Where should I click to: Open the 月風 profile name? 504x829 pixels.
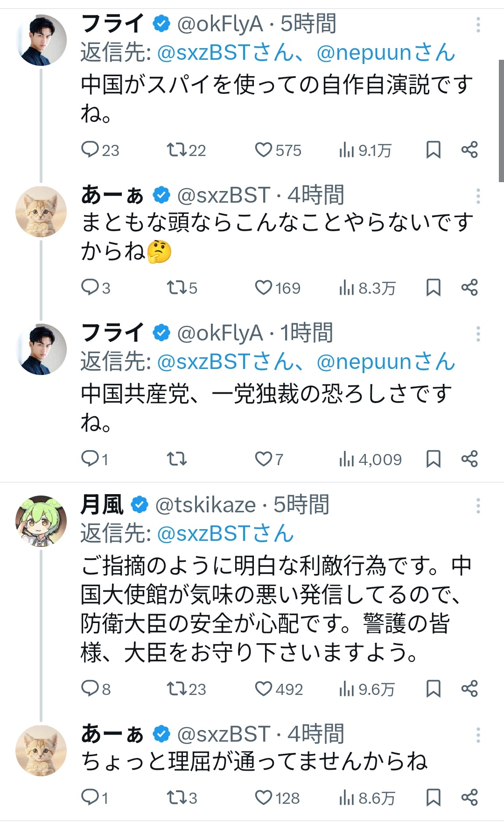click(102, 505)
